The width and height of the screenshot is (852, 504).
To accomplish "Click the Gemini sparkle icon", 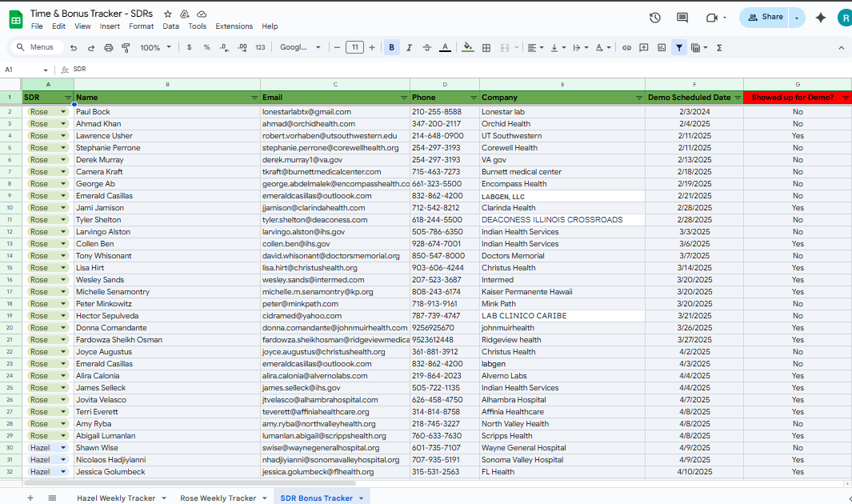I will pyautogui.click(x=821, y=18).
